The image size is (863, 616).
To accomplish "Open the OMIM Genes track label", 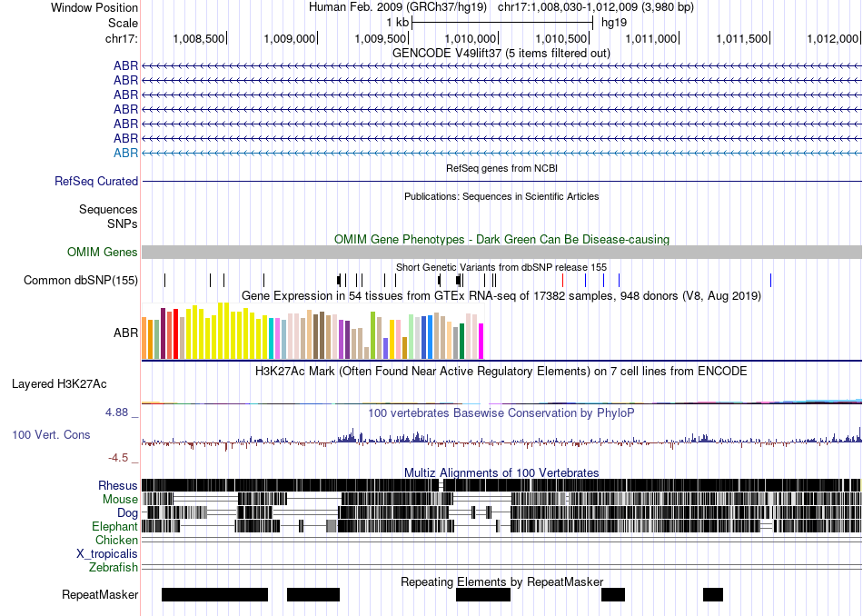I will click(x=103, y=253).
